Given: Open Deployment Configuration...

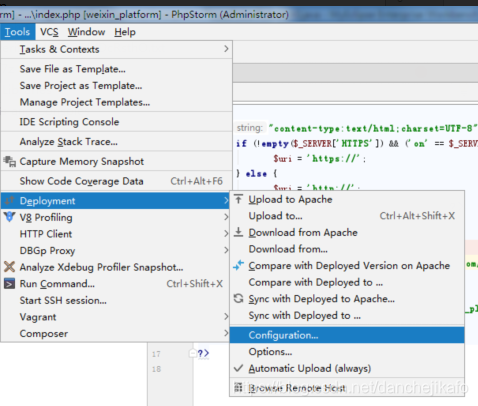Looking at the screenshot, I should [347, 335].
